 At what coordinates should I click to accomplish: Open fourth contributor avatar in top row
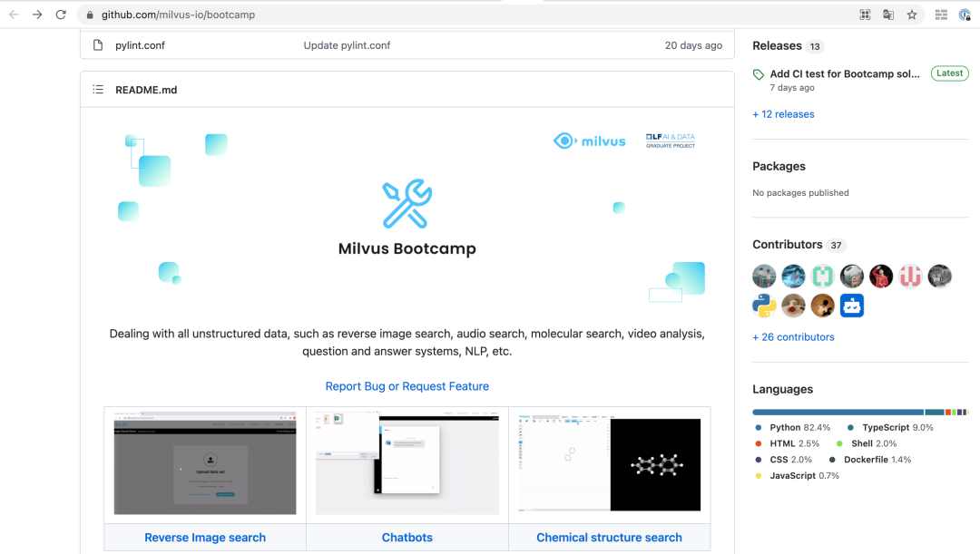click(x=852, y=276)
